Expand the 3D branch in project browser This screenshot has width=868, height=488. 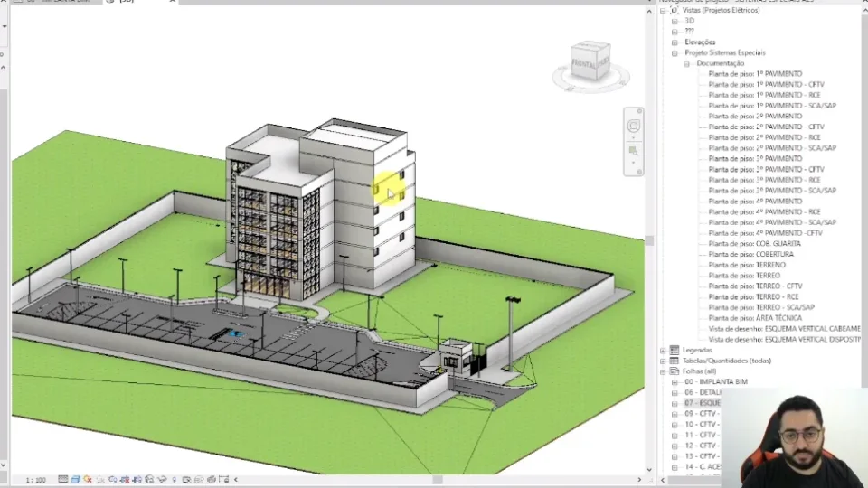(x=675, y=21)
